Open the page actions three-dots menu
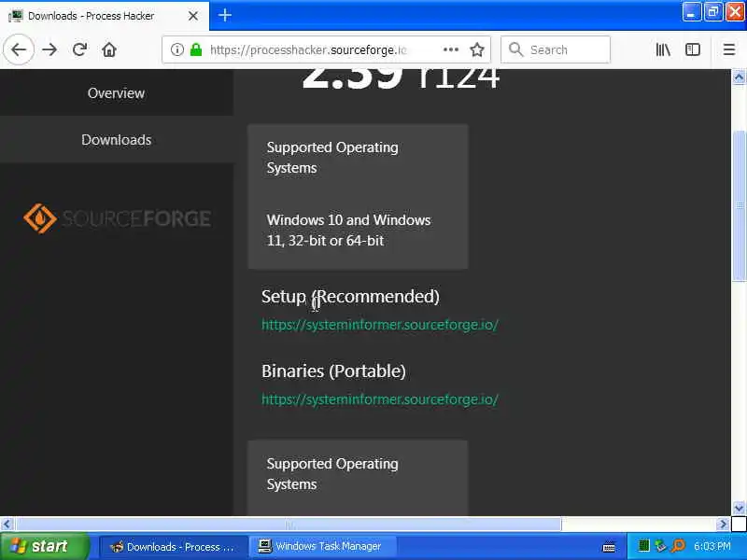Screen dimensions: 747x560 [451, 49]
